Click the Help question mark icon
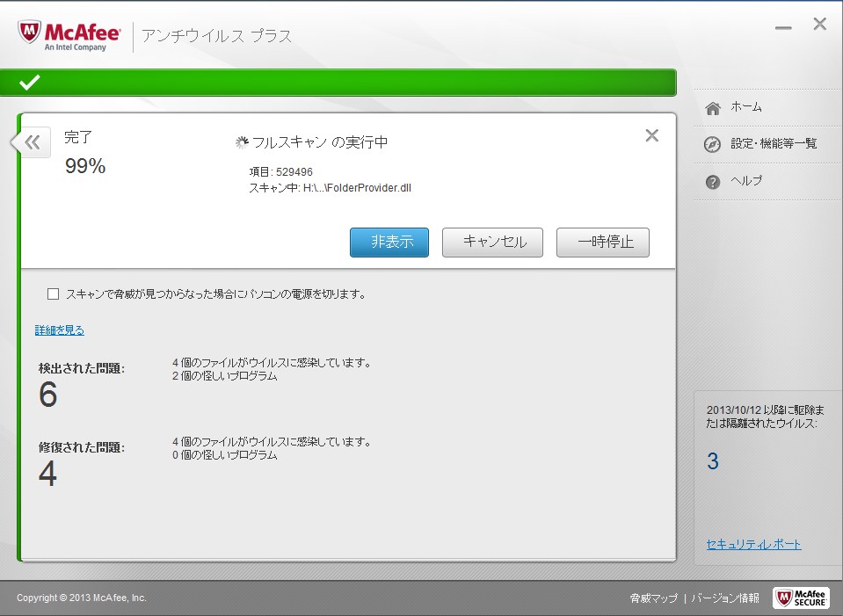The width and height of the screenshot is (843, 616). (x=712, y=182)
